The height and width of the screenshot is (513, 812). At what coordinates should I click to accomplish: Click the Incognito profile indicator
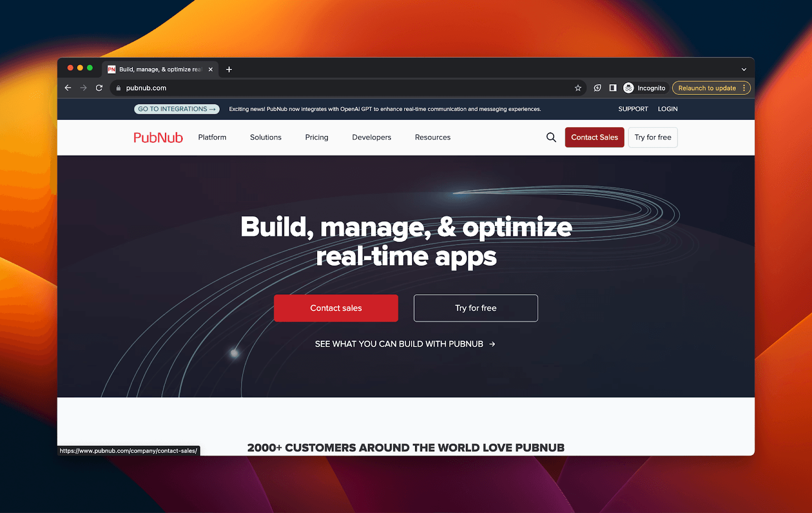[x=645, y=88]
